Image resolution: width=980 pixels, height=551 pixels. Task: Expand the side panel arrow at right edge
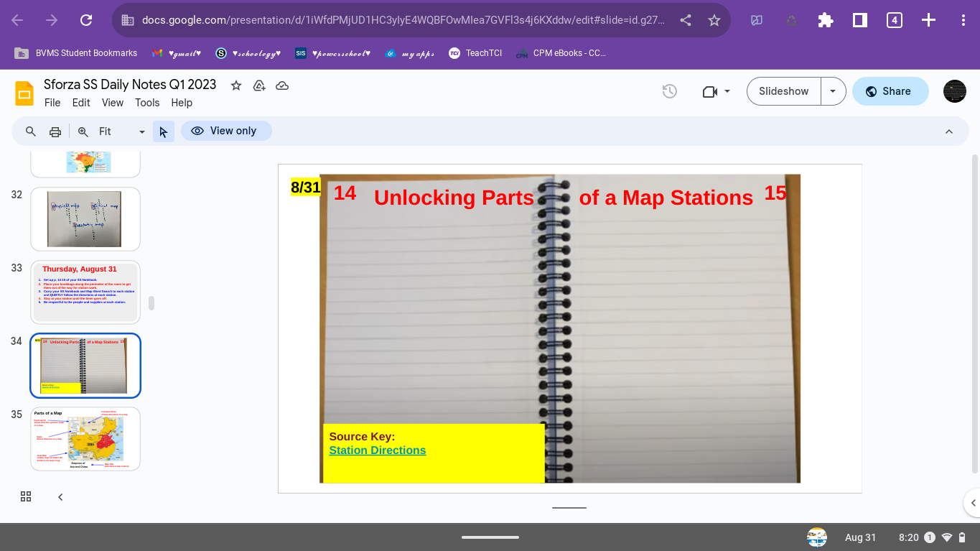pyautogui.click(x=972, y=503)
